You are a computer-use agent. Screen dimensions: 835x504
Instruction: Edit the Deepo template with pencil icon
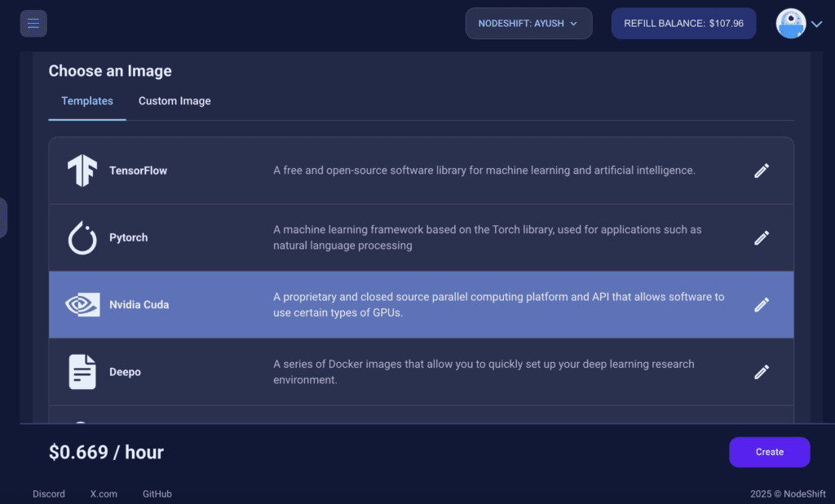(762, 372)
